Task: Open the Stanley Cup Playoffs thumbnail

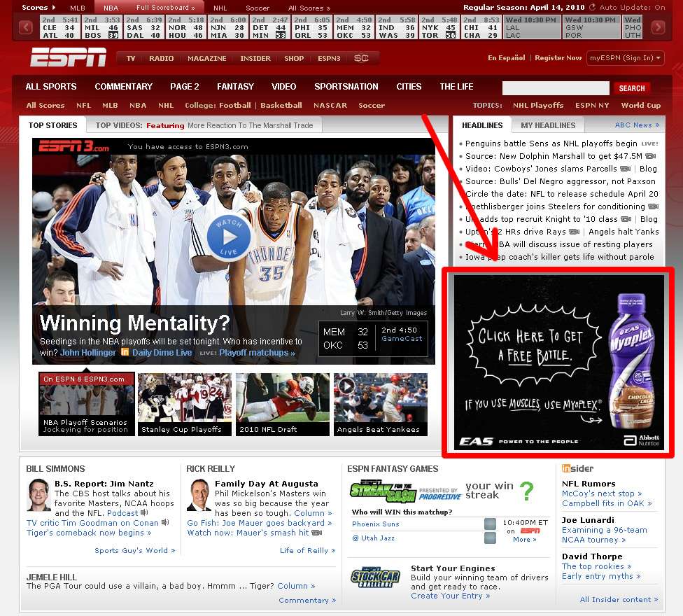Action: click(x=185, y=405)
